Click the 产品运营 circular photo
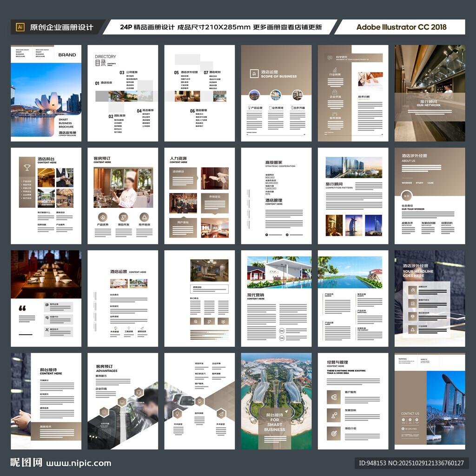Screen dimensions: 476x476 click(x=254, y=95)
